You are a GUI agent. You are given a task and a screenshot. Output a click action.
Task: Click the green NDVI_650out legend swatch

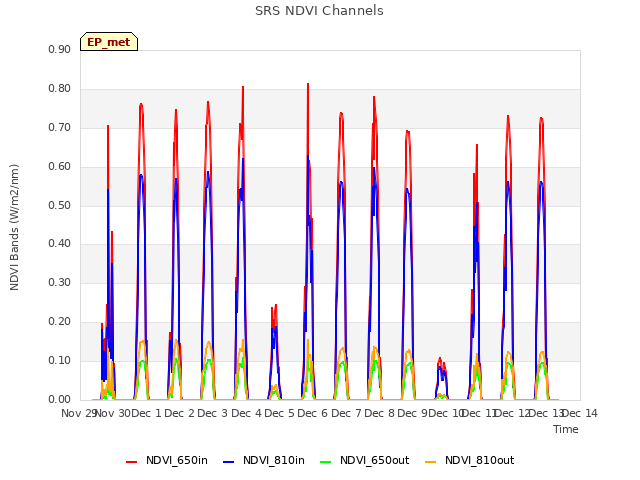[326, 462]
